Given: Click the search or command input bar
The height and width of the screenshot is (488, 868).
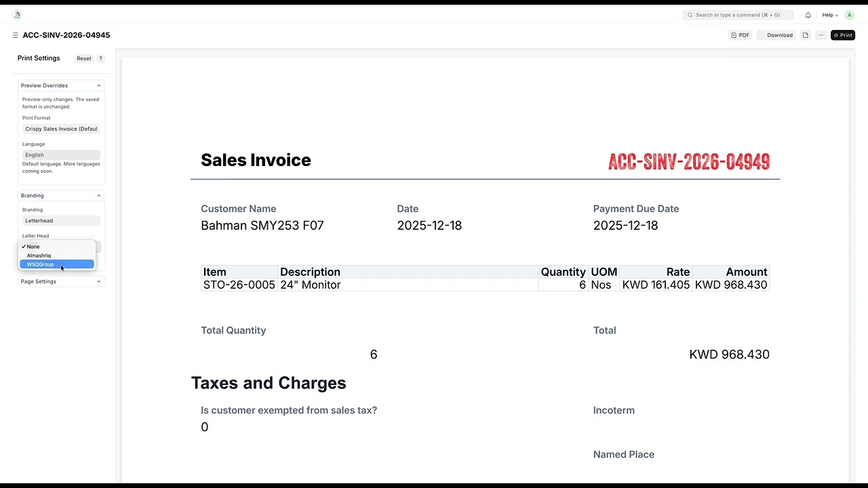Looking at the screenshot, I should click(x=738, y=15).
